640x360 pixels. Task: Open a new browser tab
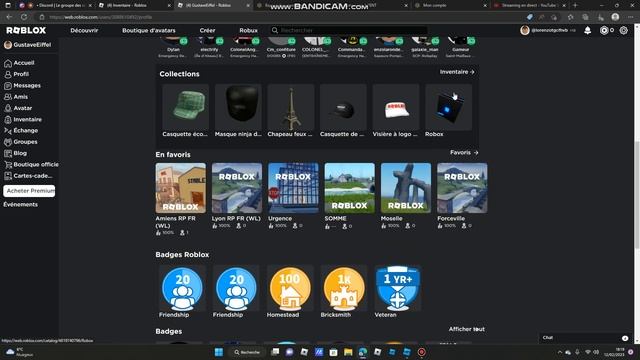click(575, 5)
